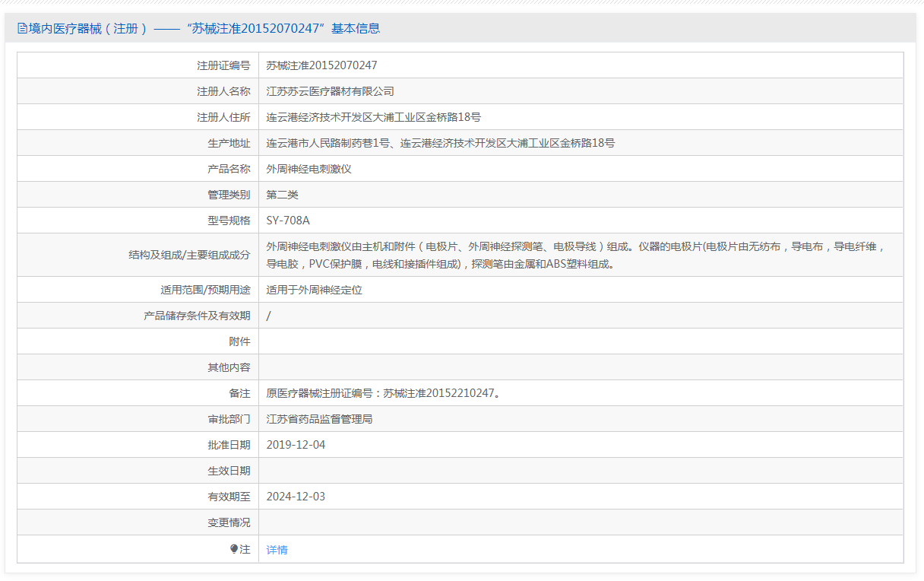Click the 生产地址 label
The image size is (924, 581).
point(229,143)
